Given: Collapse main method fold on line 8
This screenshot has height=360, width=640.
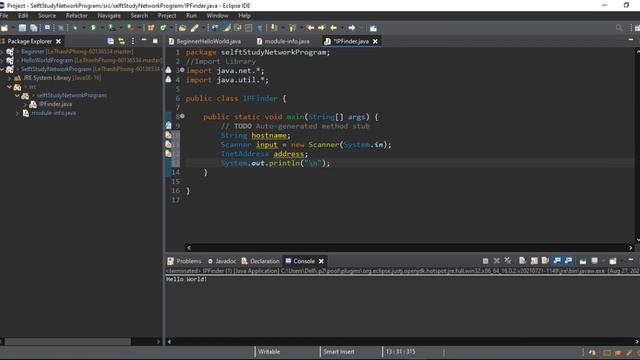Looking at the screenshot, I should [182, 116].
